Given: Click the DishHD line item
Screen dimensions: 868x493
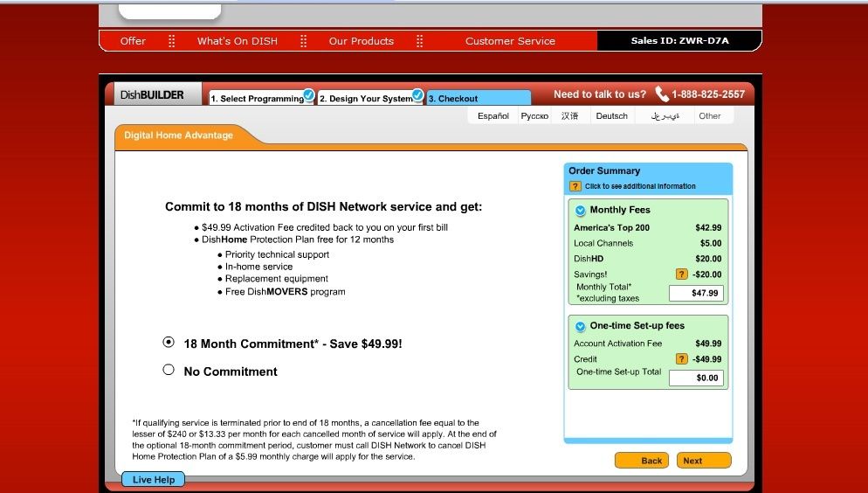Looking at the screenshot, I should coord(647,259).
